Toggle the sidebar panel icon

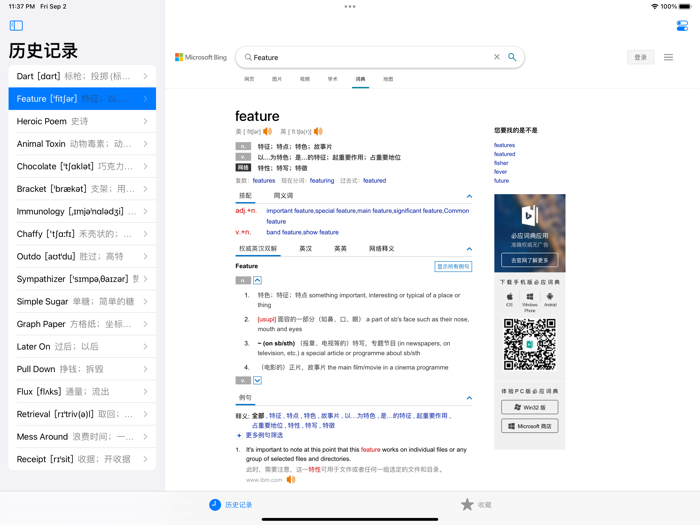point(16,25)
